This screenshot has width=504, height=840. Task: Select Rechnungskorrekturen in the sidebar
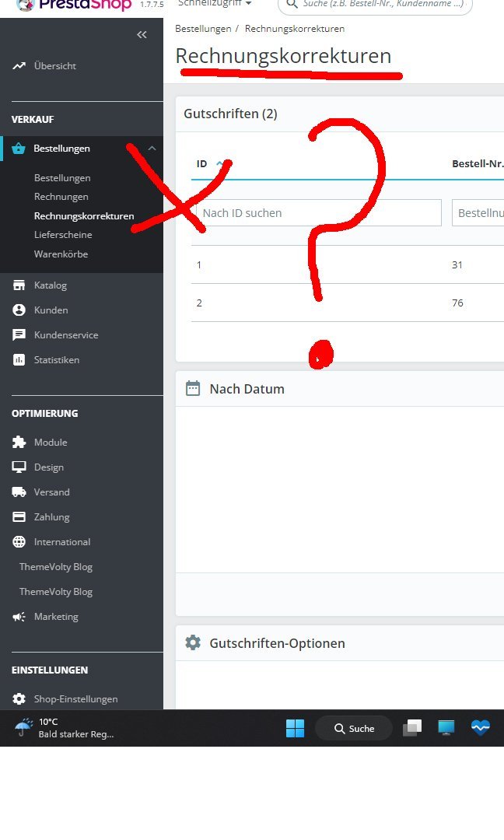(84, 216)
